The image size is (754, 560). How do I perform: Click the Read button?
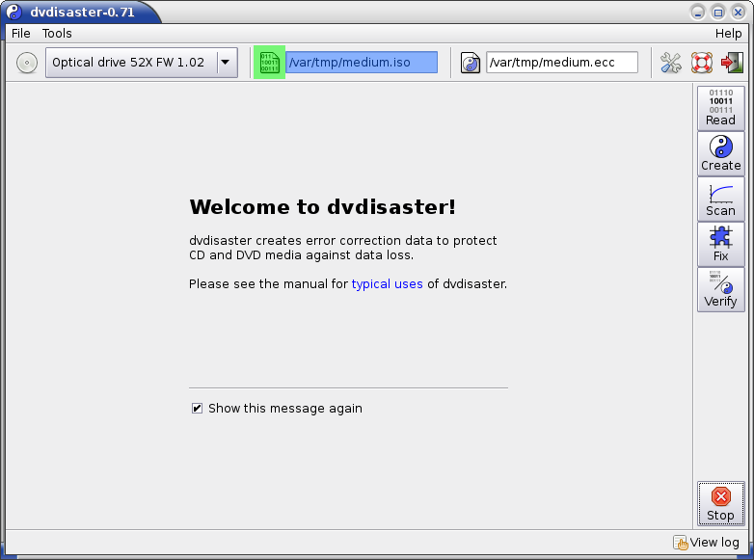pyautogui.click(x=721, y=108)
